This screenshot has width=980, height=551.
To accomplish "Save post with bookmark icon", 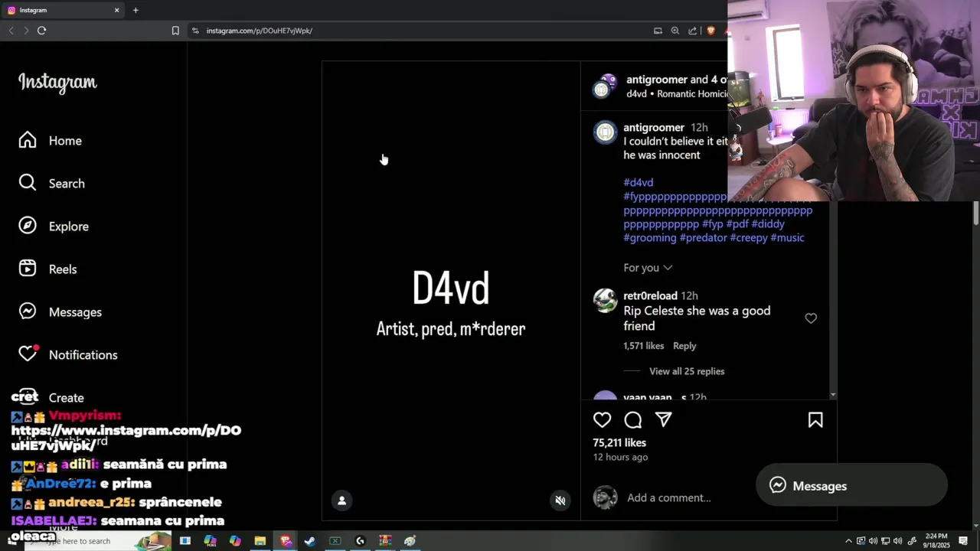I will 815,419.
